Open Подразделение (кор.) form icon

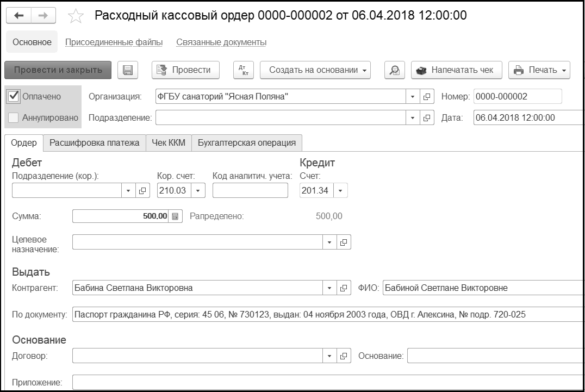(142, 191)
